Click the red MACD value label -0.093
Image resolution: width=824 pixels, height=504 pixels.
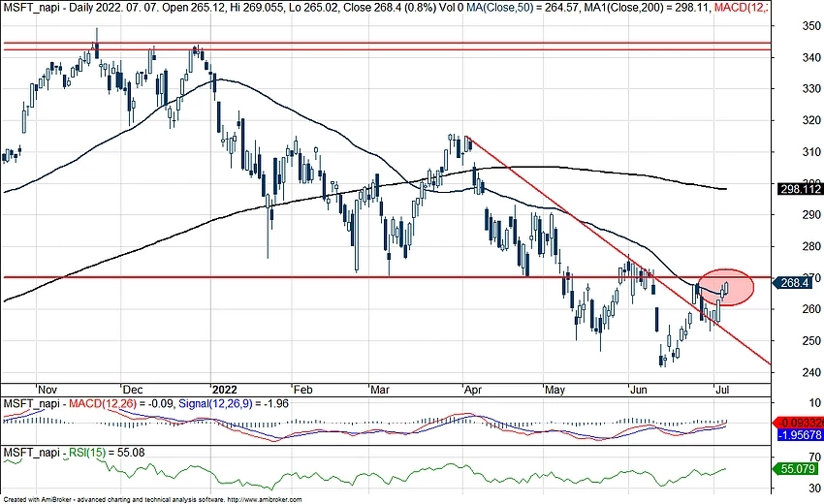[x=800, y=423]
